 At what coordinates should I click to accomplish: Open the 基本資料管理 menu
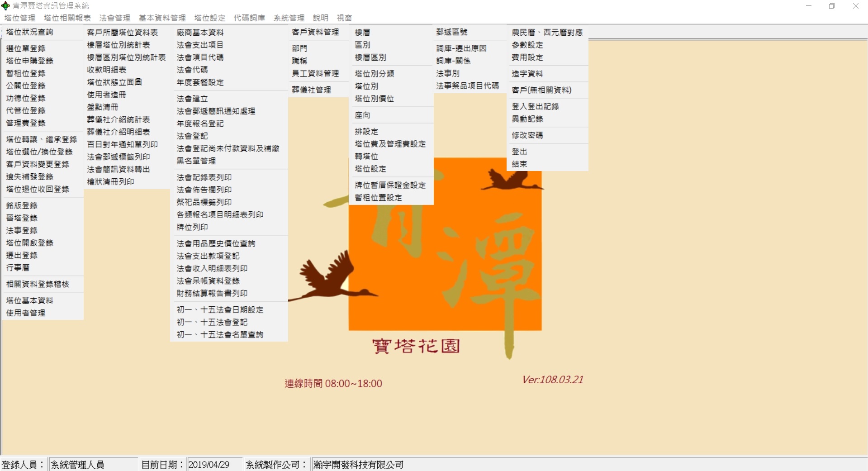[162, 18]
